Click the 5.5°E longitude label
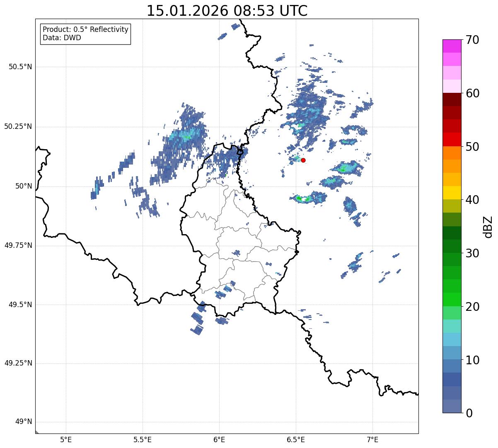The width and height of the screenshot is (498, 448). pos(143,439)
